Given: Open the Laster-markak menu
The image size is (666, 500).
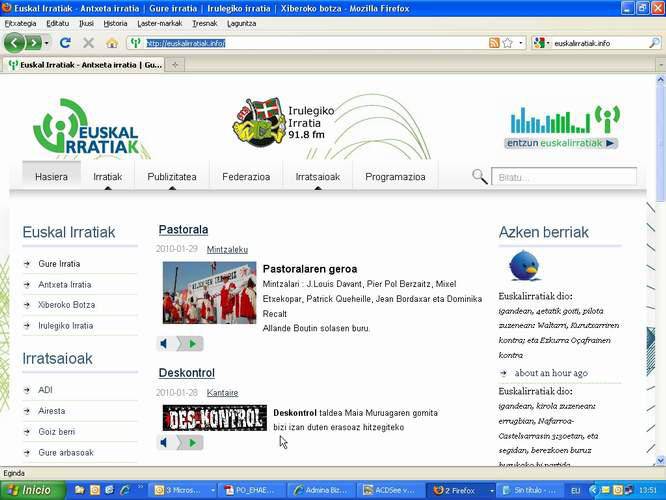Looking at the screenshot, I should [x=160, y=24].
